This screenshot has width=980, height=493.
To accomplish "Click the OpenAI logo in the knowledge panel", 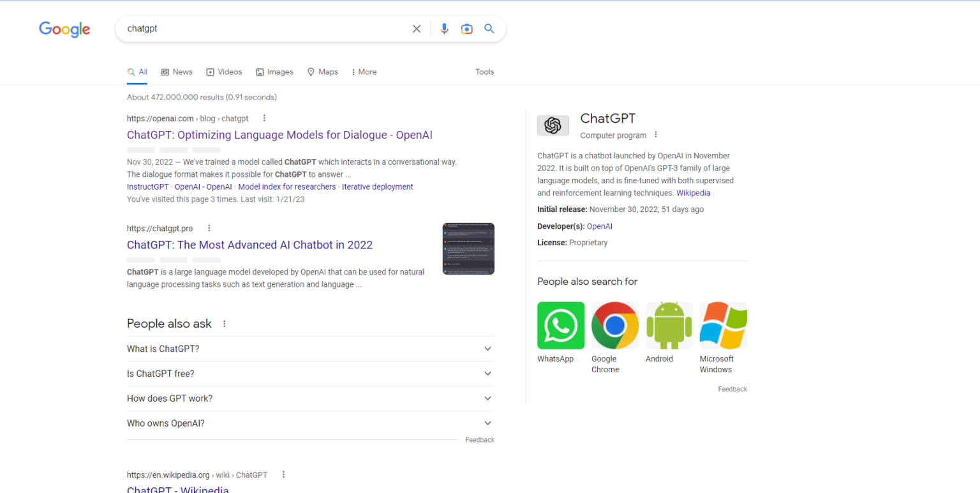I will point(553,125).
